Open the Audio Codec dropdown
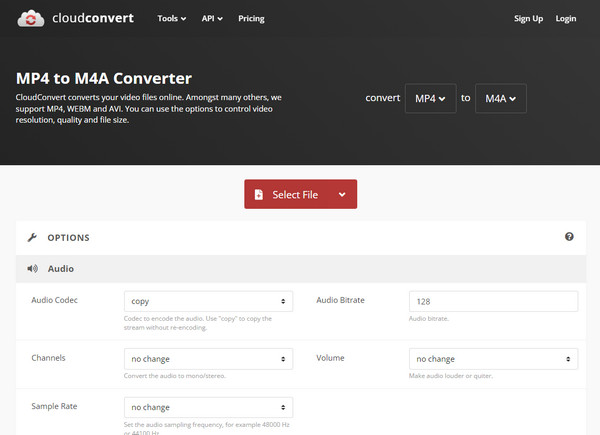The height and width of the screenshot is (435, 600). tap(208, 301)
